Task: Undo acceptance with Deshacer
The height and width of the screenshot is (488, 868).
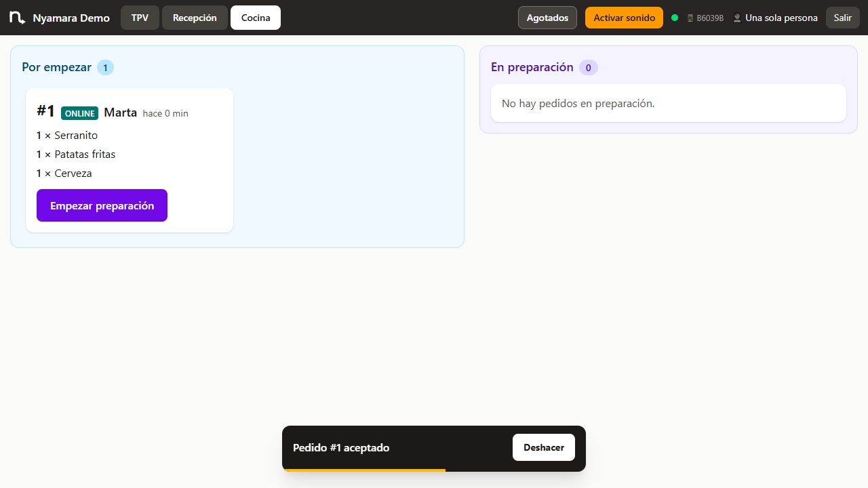Action: click(x=544, y=447)
